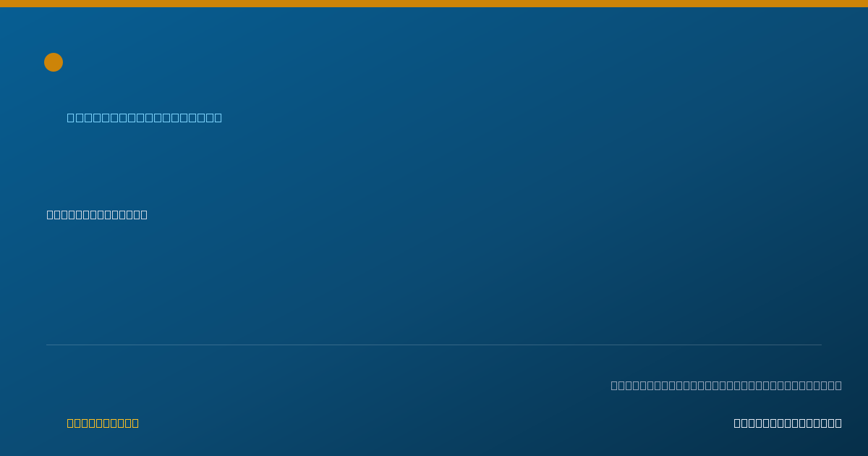
Task: Click the bright white footer text
Action: pyautogui.click(x=788, y=423)
